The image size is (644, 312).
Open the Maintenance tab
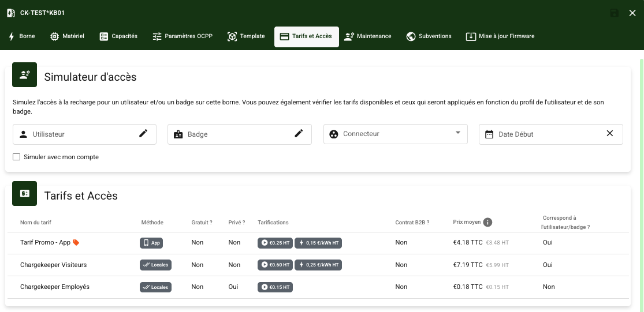point(368,36)
